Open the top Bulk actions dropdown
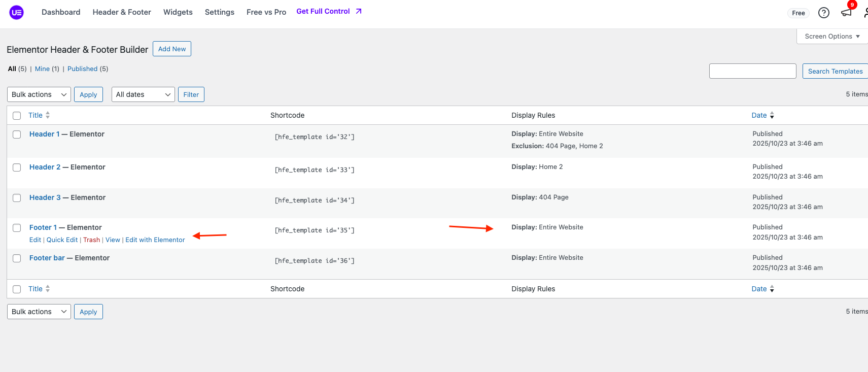868x372 pixels. point(39,94)
